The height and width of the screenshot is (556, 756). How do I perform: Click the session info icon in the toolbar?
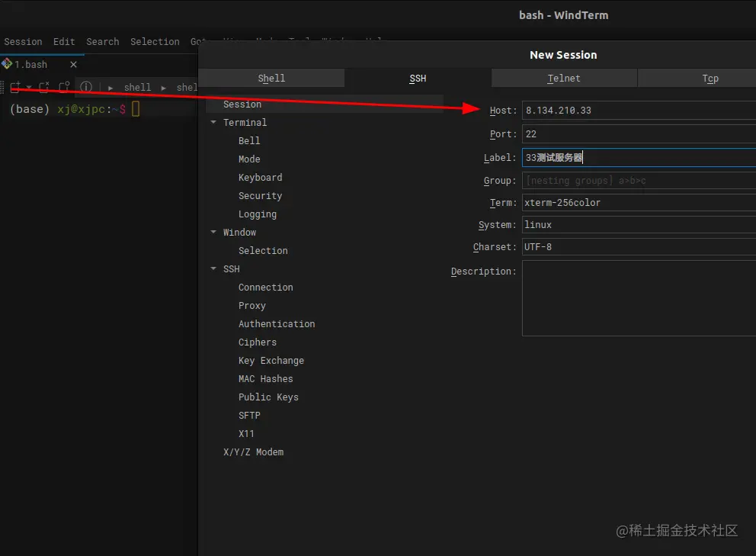(x=86, y=87)
